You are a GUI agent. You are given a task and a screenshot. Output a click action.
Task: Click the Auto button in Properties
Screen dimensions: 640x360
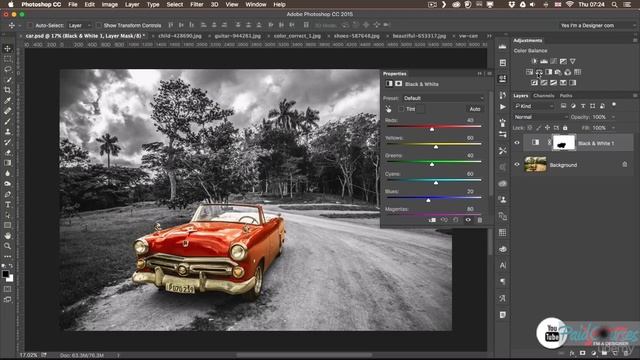point(475,109)
